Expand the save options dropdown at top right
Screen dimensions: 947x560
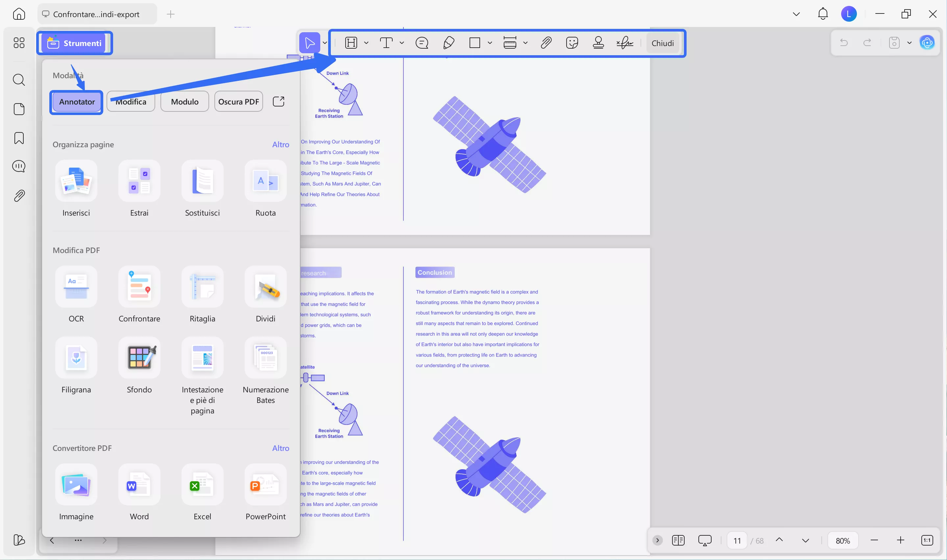coord(910,43)
